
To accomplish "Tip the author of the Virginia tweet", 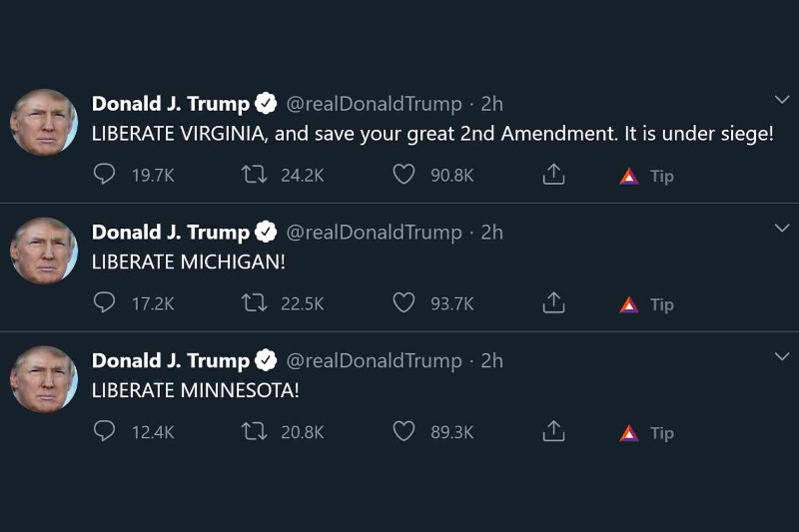I will [x=648, y=176].
